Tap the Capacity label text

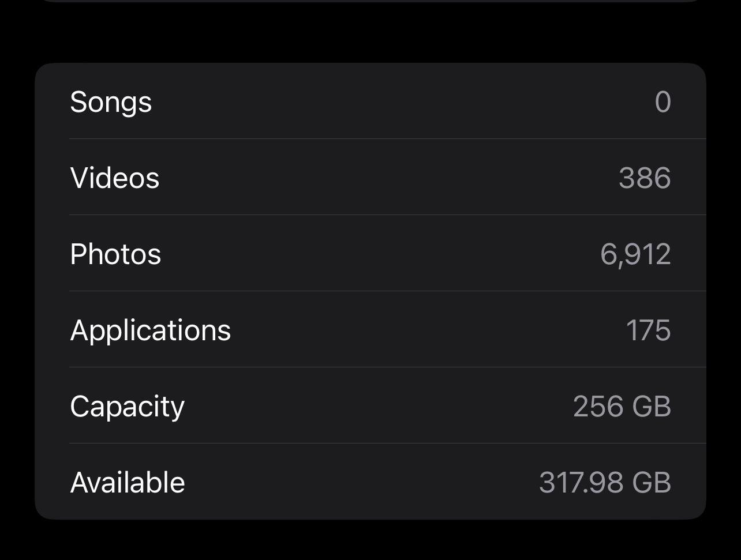coord(126,405)
